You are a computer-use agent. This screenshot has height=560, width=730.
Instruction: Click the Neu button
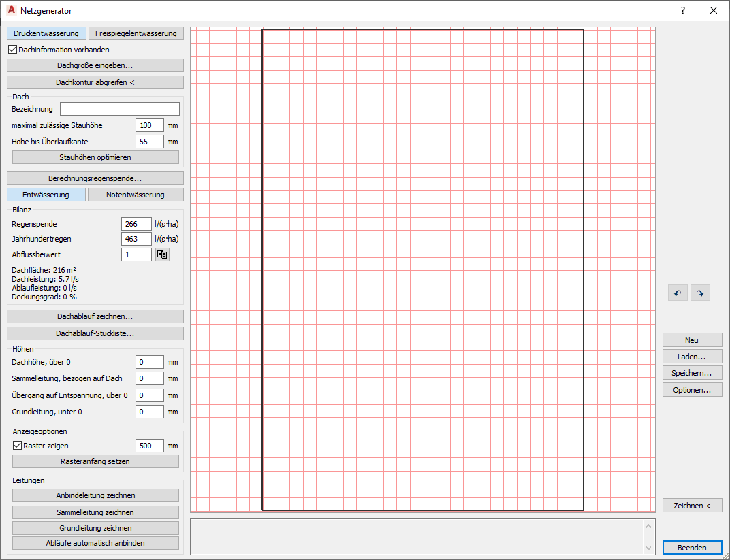(692, 340)
